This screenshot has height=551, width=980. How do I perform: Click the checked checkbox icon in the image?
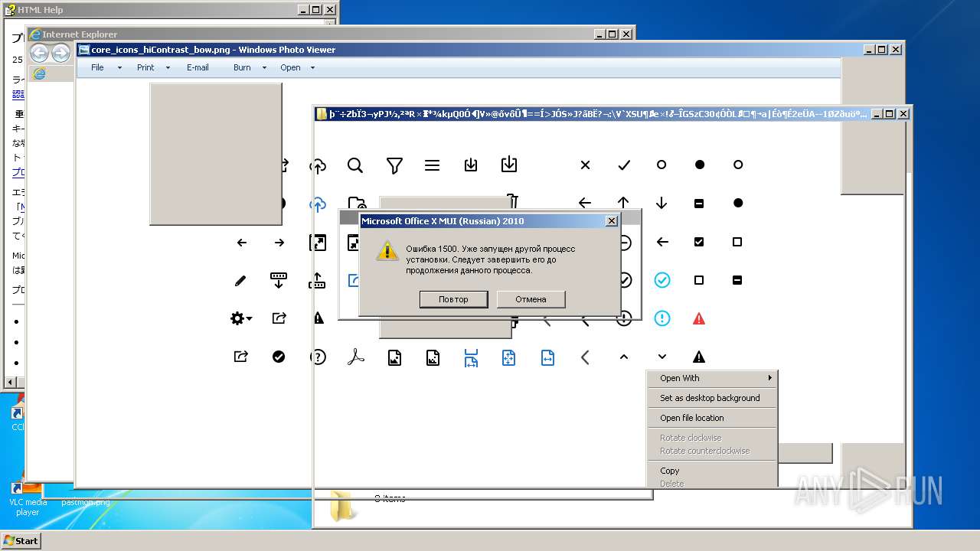click(x=698, y=242)
